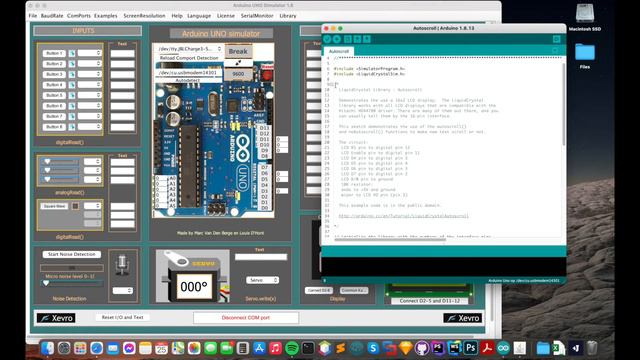Click the 9600 baud rate button
Screen dimensions: 640x360
[x=238, y=74]
